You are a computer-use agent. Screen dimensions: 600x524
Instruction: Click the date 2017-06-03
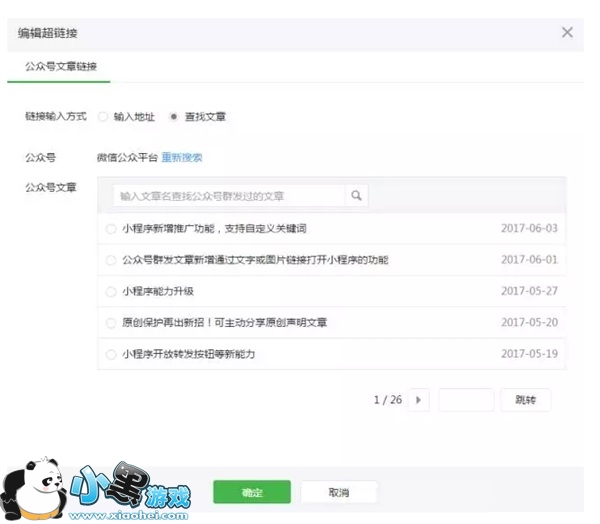(x=529, y=228)
